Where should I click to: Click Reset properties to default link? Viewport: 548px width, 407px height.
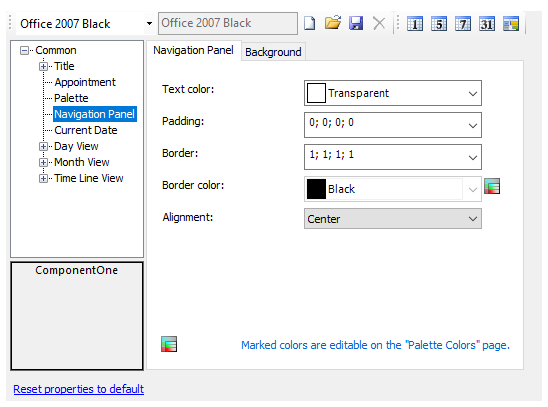click(79, 389)
